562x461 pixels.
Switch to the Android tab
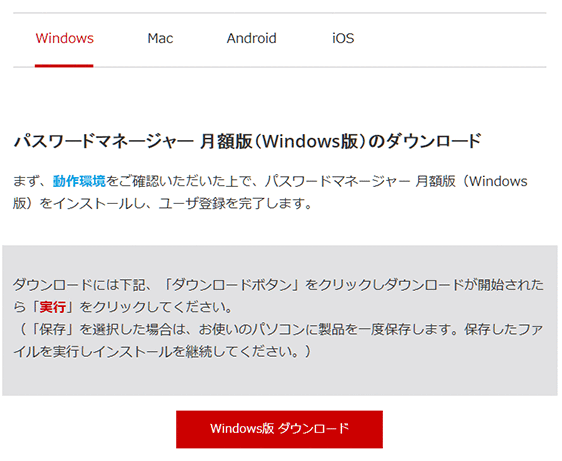[252, 38]
